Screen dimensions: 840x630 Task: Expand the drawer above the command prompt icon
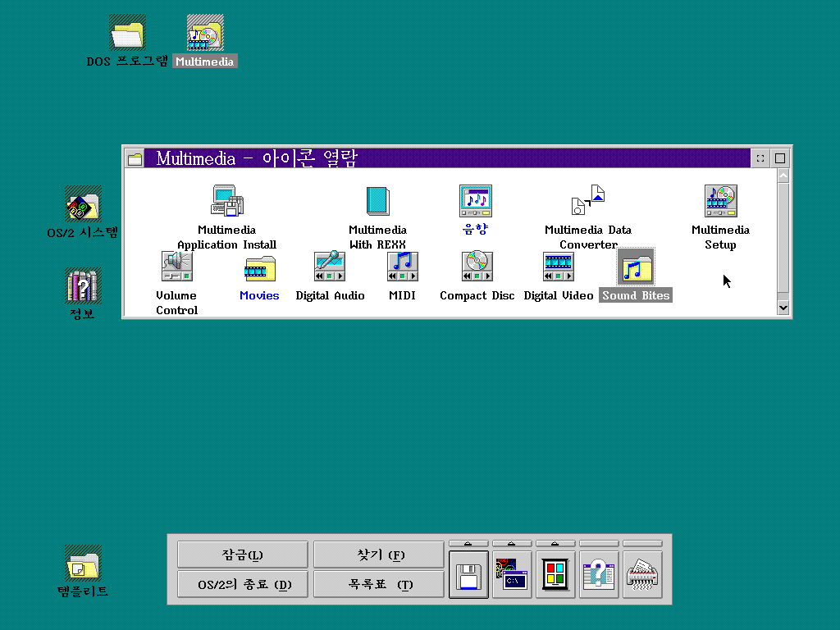click(512, 544)
